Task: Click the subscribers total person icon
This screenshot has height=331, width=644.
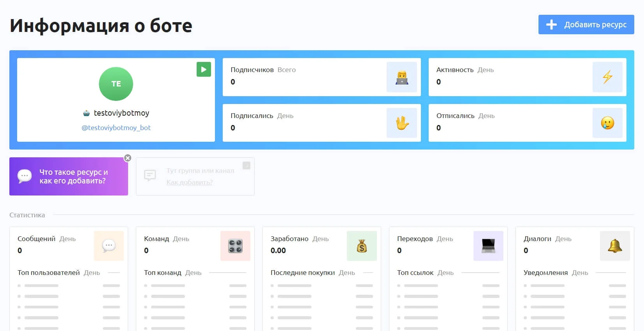Action: click(x=401, y=77)
